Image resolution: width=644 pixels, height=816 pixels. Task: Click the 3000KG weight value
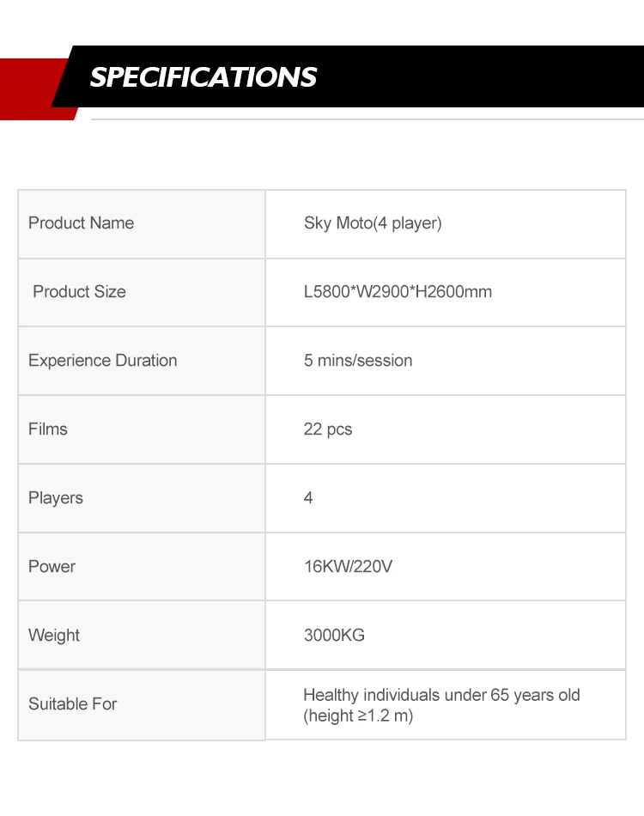point(334,635)
